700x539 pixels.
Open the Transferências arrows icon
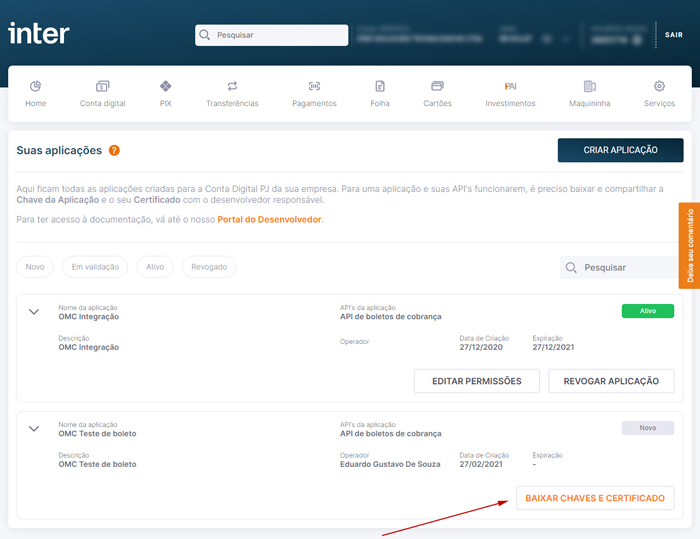[232, 86]
